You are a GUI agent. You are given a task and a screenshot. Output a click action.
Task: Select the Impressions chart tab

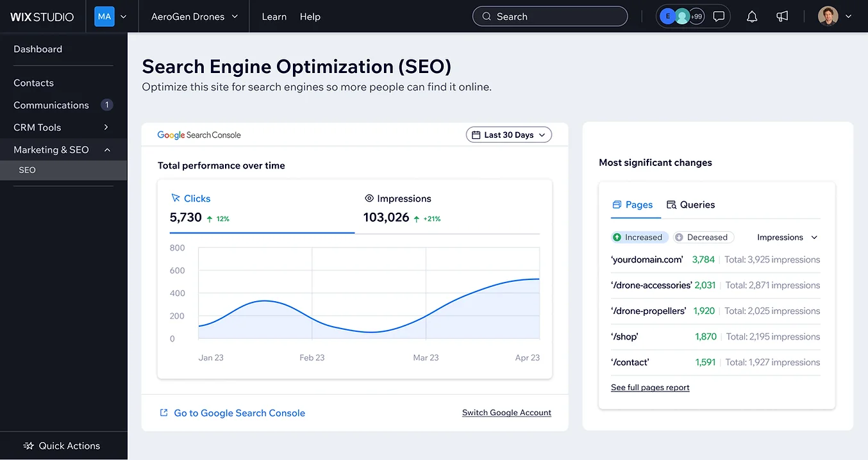click(397, 199)
